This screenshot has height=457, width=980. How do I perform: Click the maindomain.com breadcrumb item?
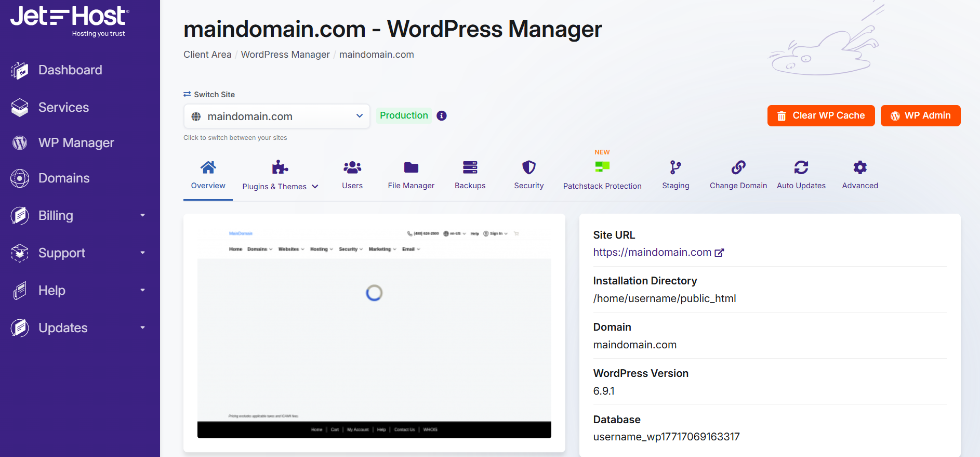(377, 55)
